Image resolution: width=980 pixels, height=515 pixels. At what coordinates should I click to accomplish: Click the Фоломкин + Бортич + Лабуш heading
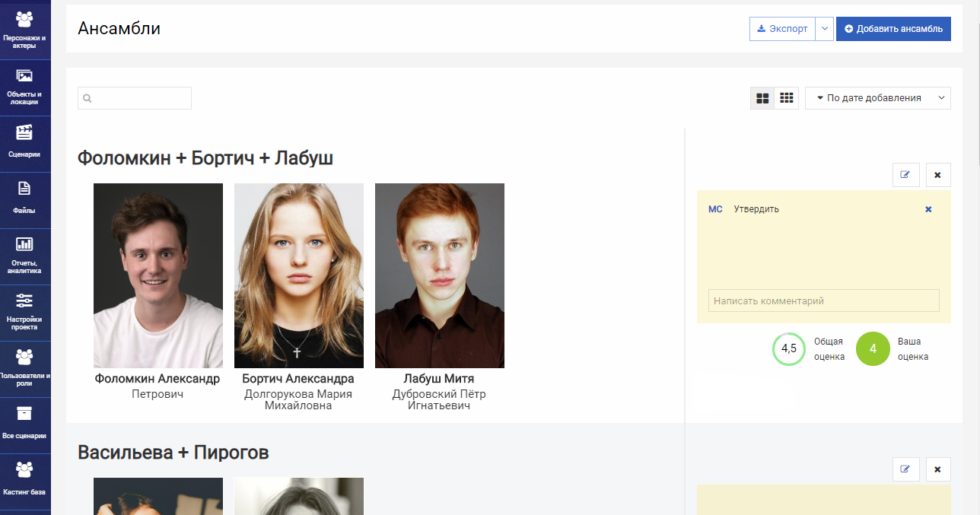click(x=205, y=158)
